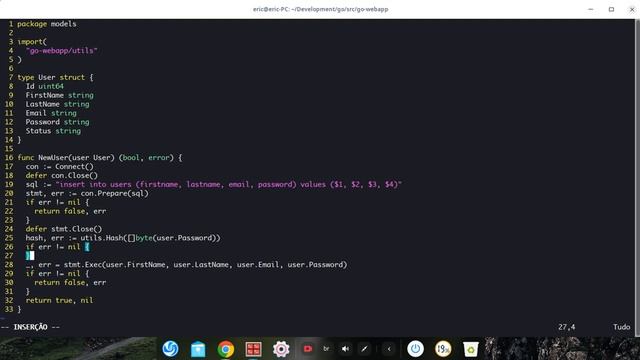Click 'return false, err' on line 22
The height and width of the screenshot is (360, 640).
pyautogui.click(x=70, y=211)
